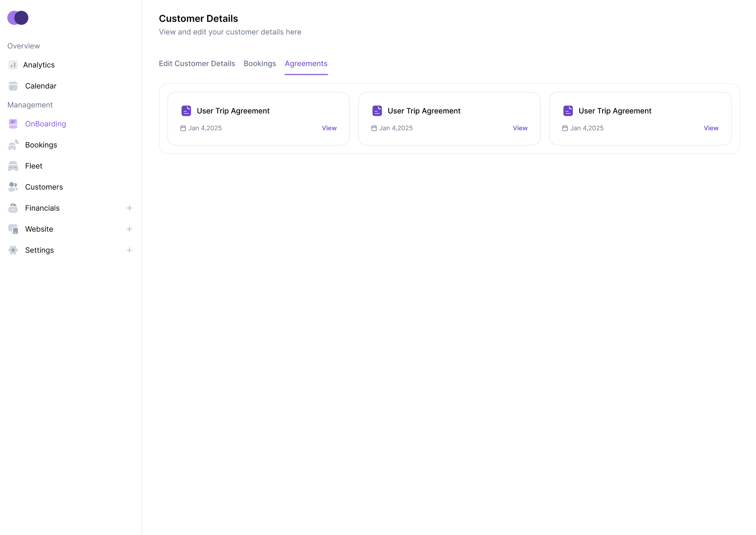Click the document icon on the third agreement card

pyautogui.click(x=568, y=110)
